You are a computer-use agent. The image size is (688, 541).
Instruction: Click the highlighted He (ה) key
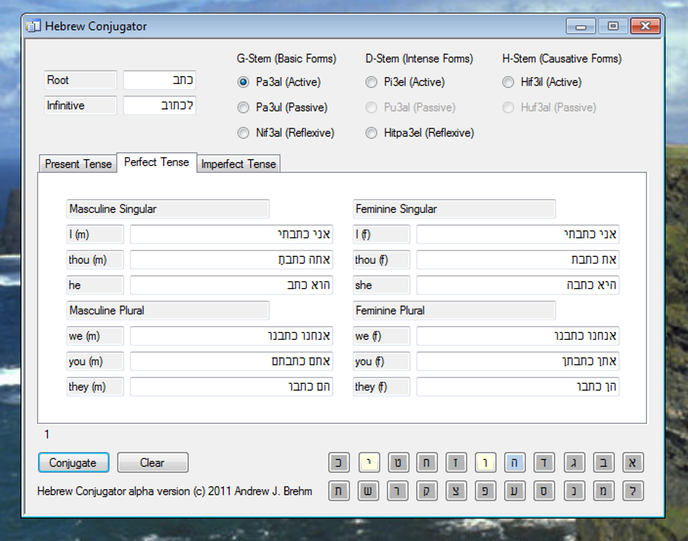[515, 463]
